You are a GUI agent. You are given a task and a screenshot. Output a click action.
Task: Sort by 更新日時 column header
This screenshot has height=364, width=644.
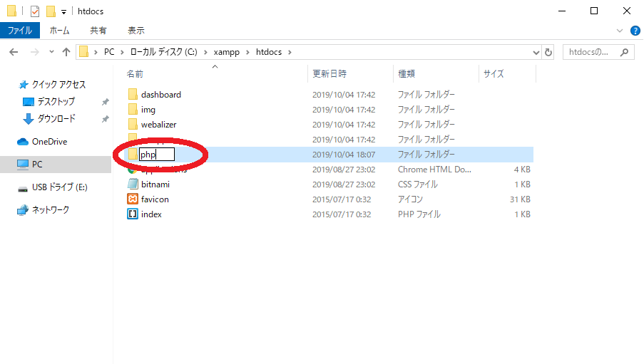pos(329,74)
